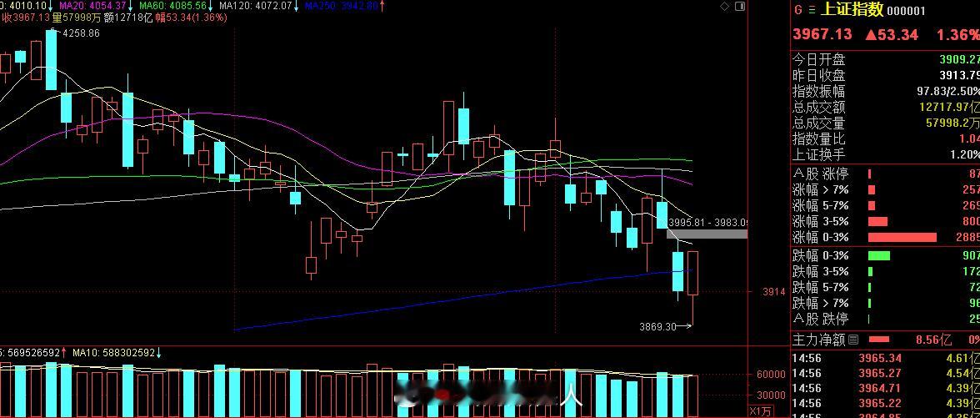
Task: Click the current price 3967.13
Action: [x=822, y=33]
